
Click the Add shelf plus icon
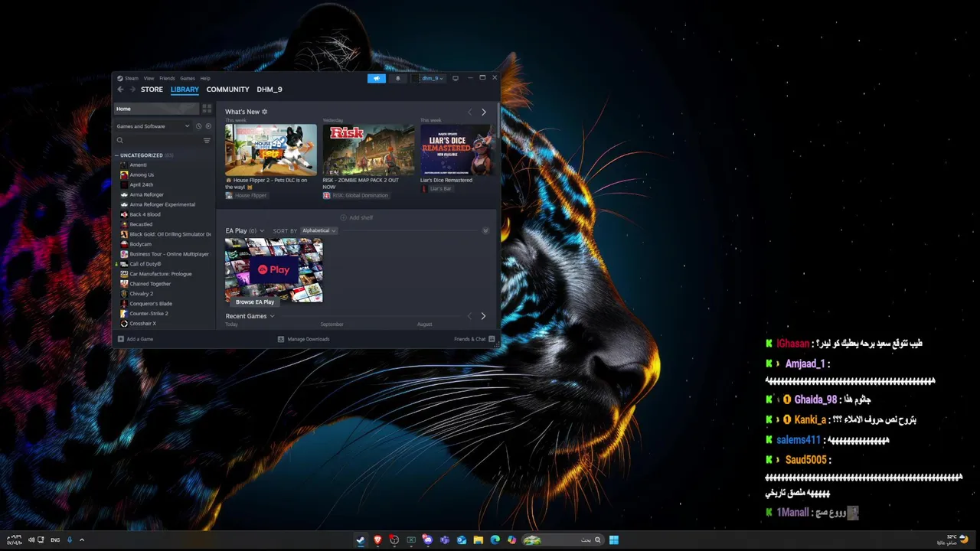pyautogui.click(x=343, y=217)
